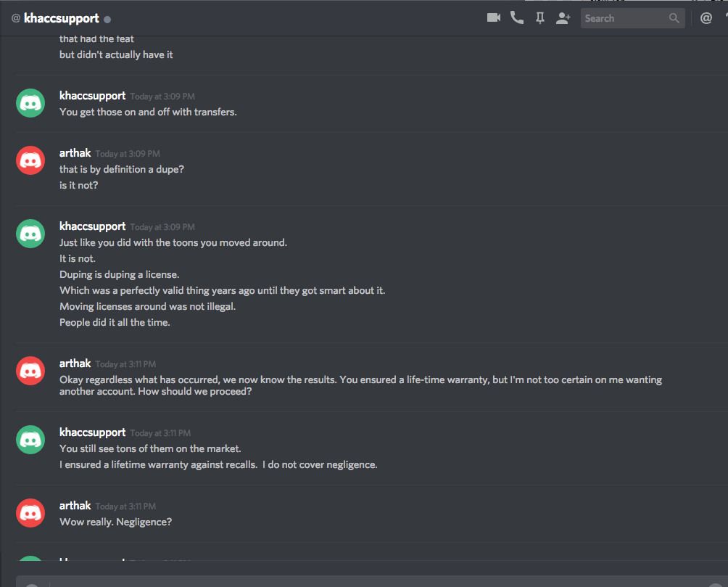The image size is (728, 587).
Task: Open khaccsupport username on 'toons' message
Action: click(x=92, y=226)
